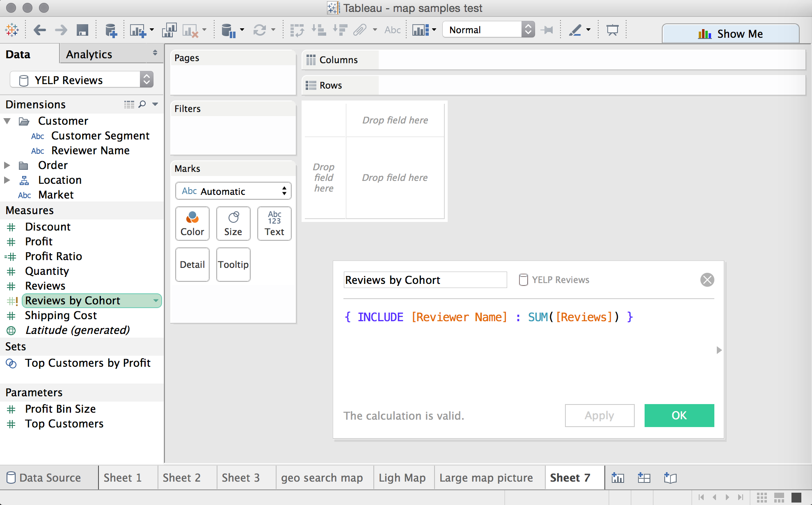Click the Apply button in formula editor
Viewport: 812px width, 505px height.
tap(600, 416)
